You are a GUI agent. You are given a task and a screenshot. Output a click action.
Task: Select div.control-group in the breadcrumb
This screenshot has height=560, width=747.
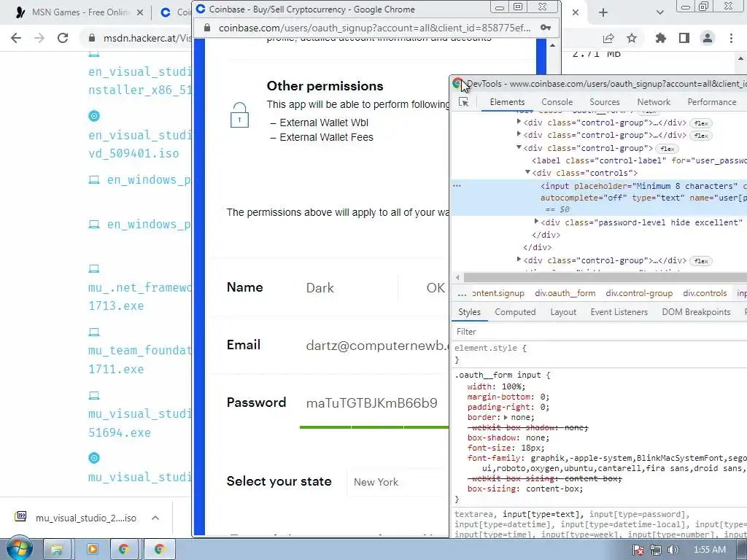(639, 293)
